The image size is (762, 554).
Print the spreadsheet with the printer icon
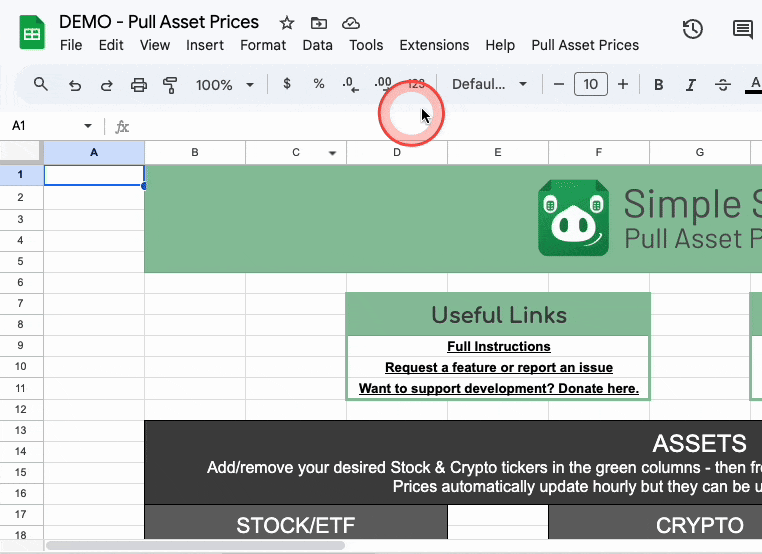click(139, 85)
